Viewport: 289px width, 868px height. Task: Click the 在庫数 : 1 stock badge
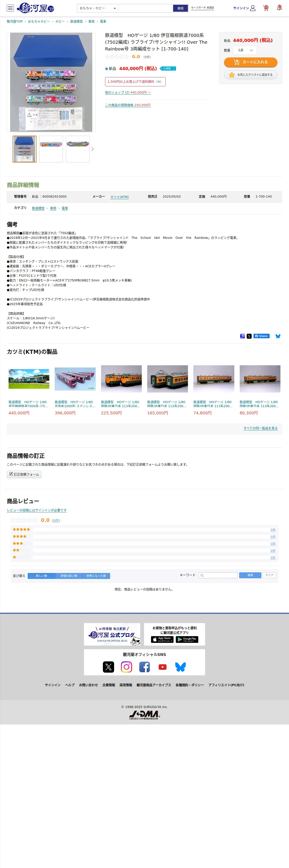[168, 69]
